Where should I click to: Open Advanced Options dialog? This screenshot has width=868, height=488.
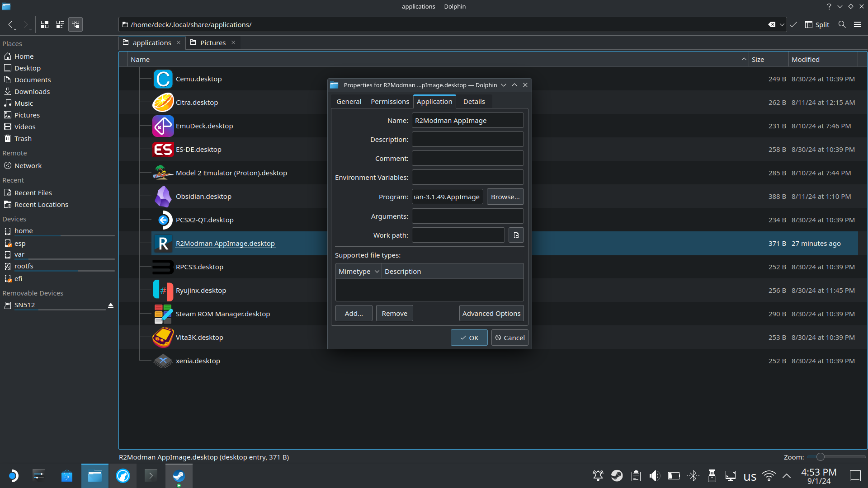click(491, 314)
